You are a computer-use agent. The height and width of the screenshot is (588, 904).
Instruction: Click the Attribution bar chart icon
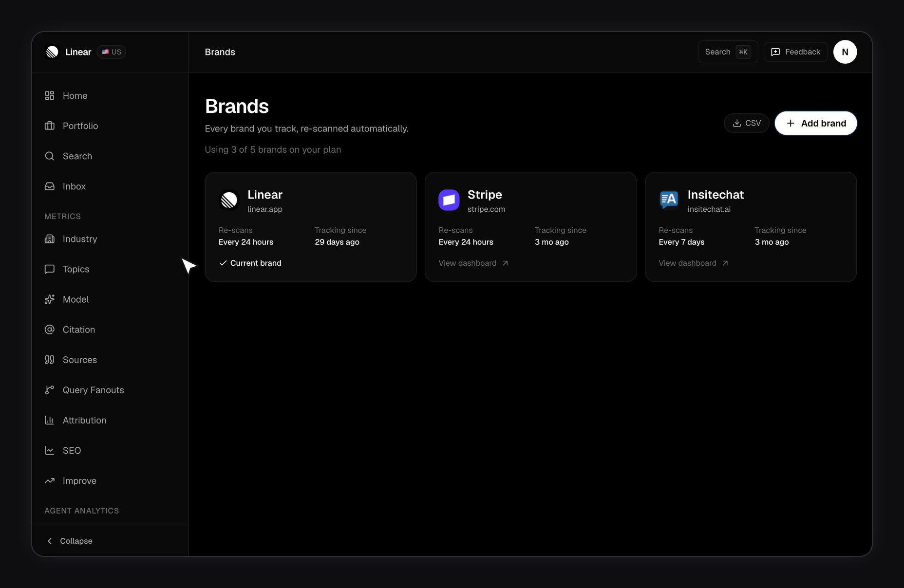50,420
